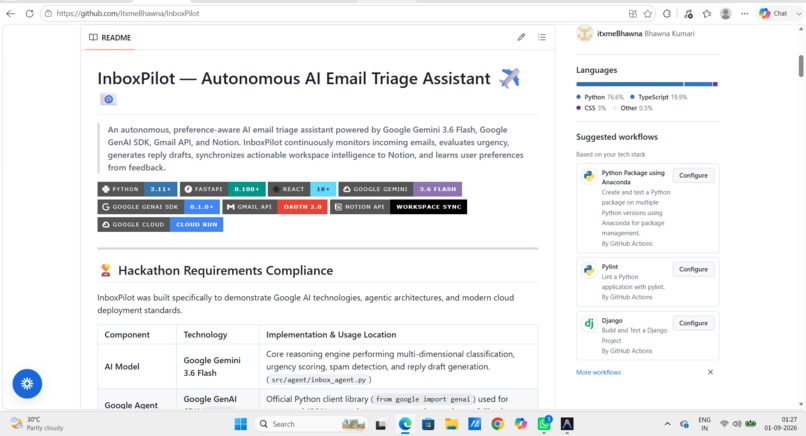This screenshot has height=436, width=806.
Task: Click the itxmeBhawna contributor avatar
Action: [x=585, y=33]
